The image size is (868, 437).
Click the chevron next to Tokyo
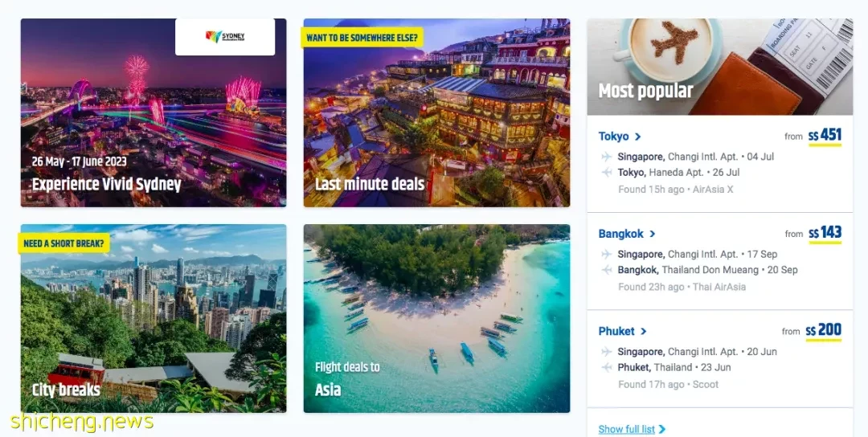637,137
